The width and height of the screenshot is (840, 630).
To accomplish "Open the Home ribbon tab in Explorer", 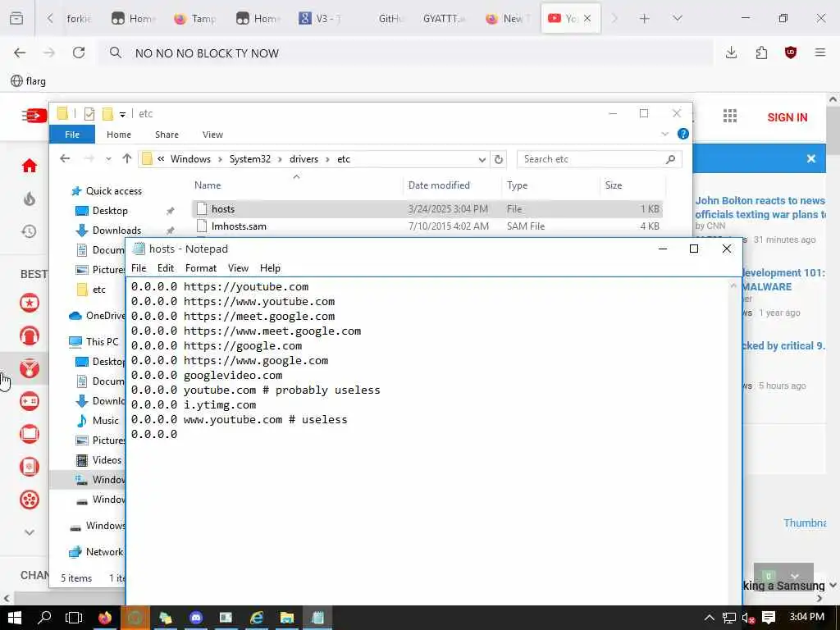I will pos(118,135).
